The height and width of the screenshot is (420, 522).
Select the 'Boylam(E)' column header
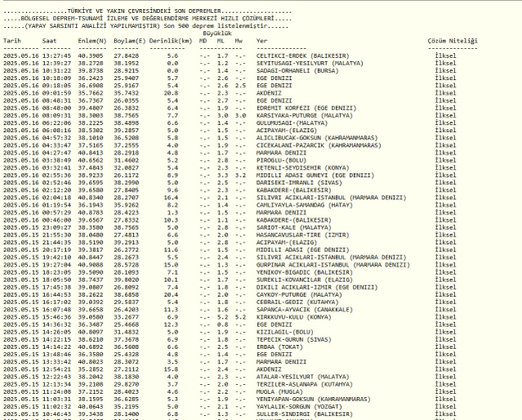[x=130, y=41]
